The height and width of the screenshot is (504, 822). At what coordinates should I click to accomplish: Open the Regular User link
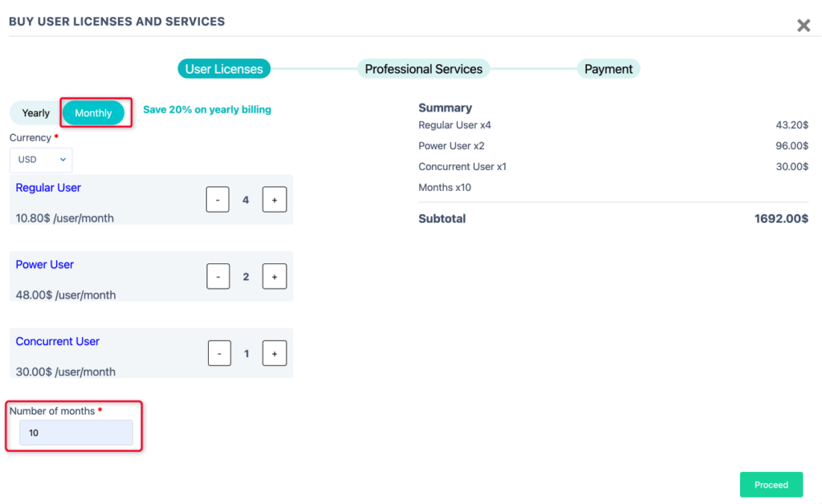(48, 188)
